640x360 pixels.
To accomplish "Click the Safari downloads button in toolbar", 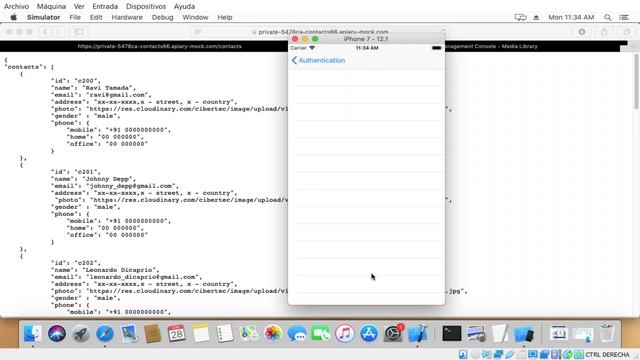I will (582, 32).
